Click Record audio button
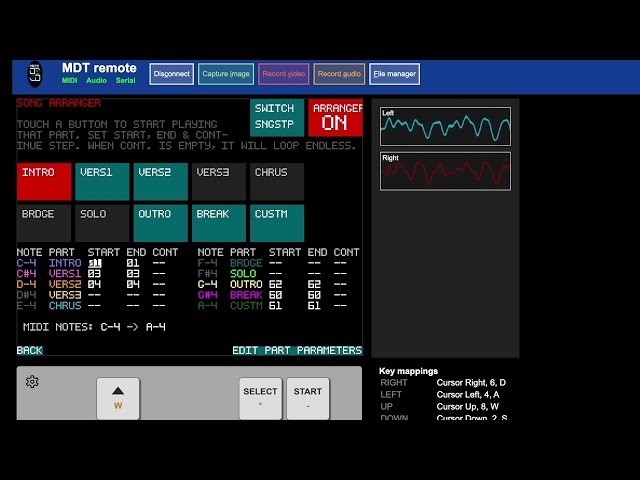The image size is (640, 480). [339, 74]
